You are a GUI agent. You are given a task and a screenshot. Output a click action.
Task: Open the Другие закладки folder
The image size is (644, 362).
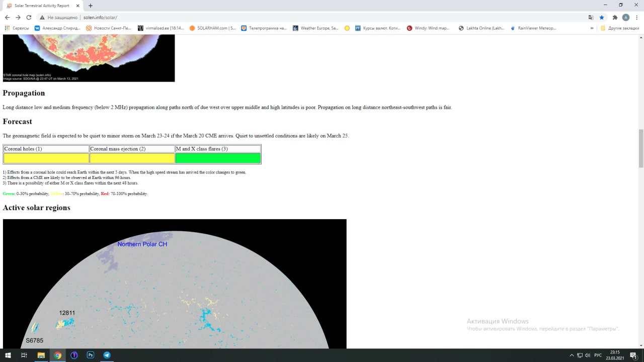[620, 28]
